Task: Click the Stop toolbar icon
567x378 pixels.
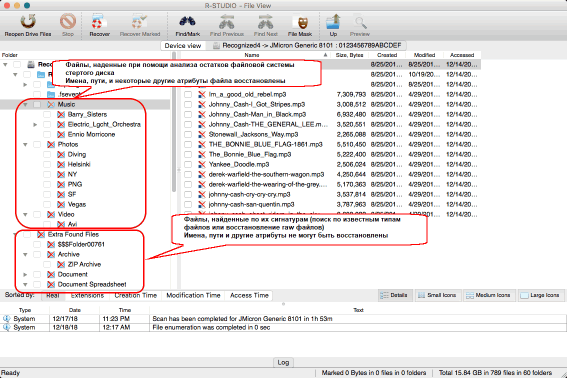Action: pyautogui.click(x=68, y=22)
